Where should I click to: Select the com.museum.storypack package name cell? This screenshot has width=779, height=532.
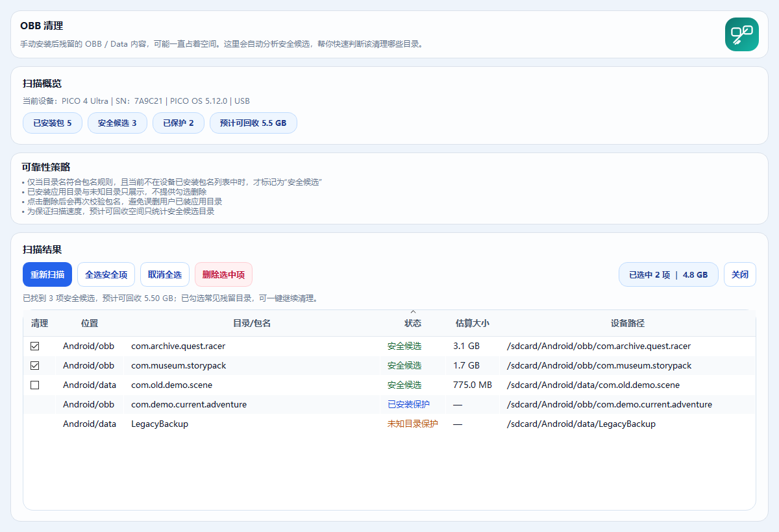click(179, 366)
